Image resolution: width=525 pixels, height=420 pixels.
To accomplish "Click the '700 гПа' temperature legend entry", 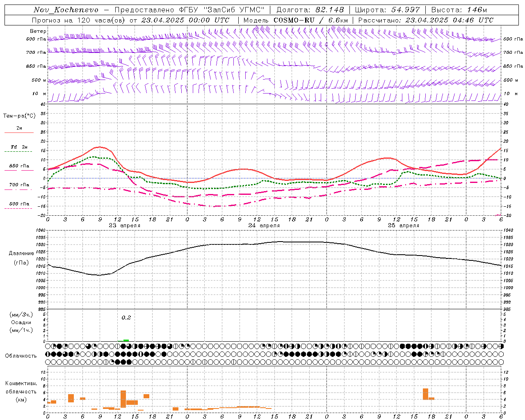I will click(19, 185).
